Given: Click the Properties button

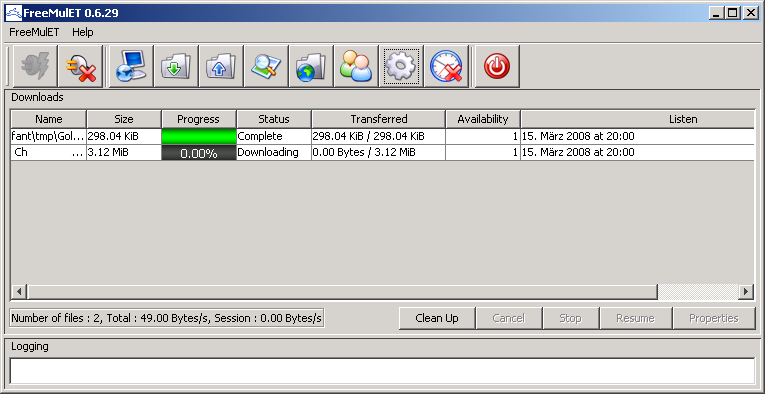Looking at the screenshot, I should pos(714,318).
